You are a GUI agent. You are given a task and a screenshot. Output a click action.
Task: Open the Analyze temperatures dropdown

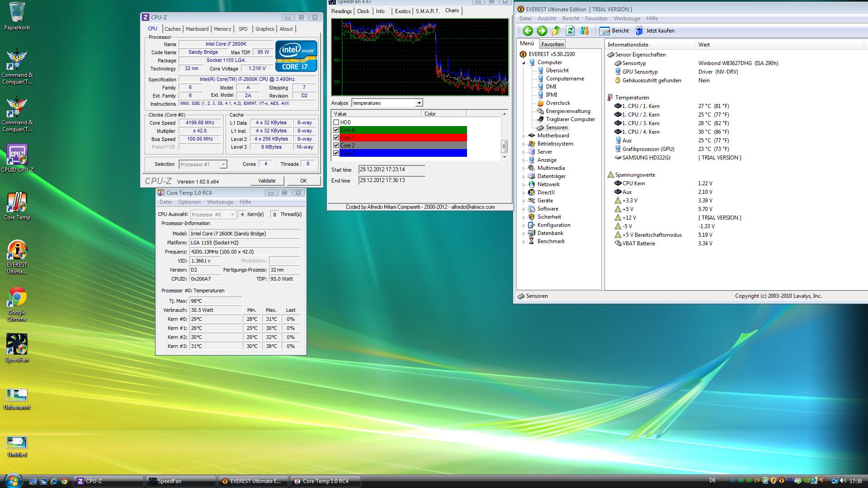coord(419,103)
